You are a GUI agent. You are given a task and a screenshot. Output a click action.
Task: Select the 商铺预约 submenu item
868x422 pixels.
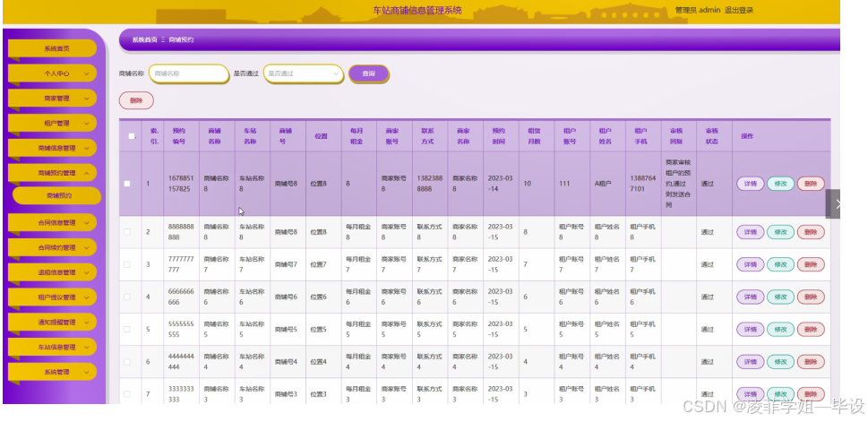pyautogui.click(x=57, y=195)
